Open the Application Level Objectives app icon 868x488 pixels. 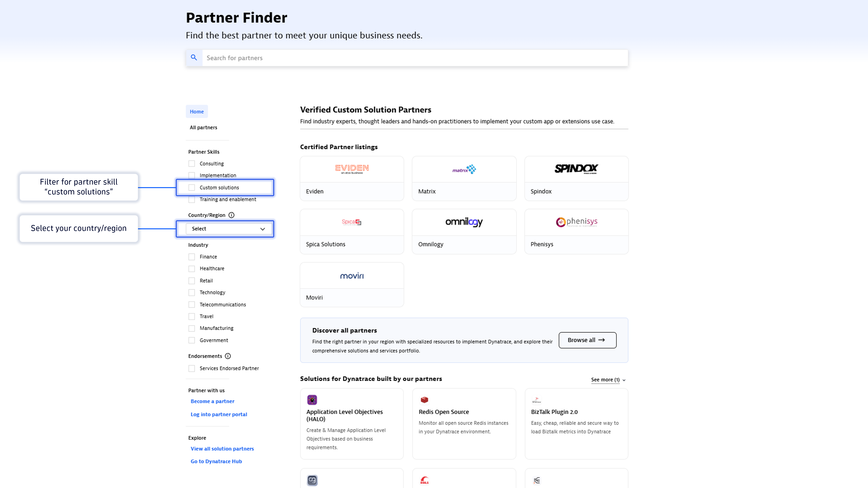312,400
